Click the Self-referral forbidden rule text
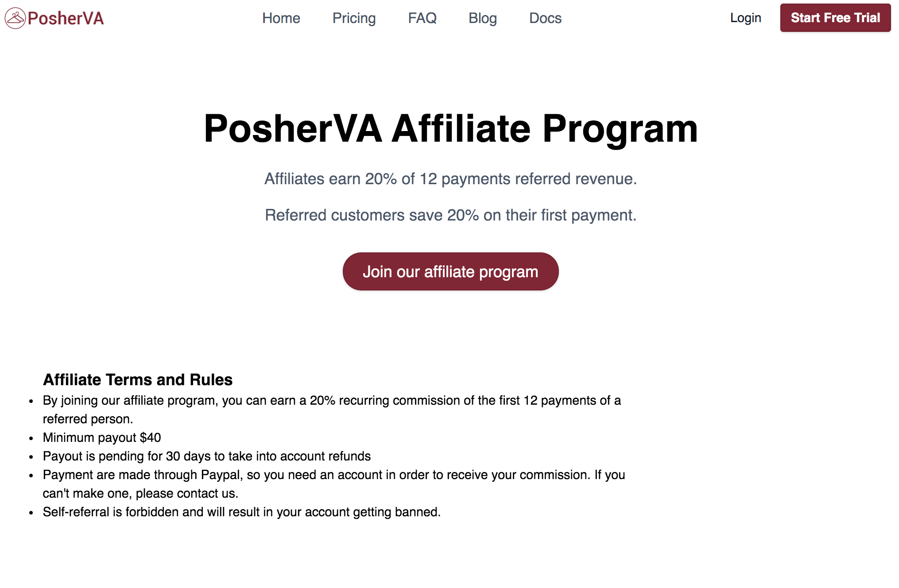899x588 pixels. (241, 511)
